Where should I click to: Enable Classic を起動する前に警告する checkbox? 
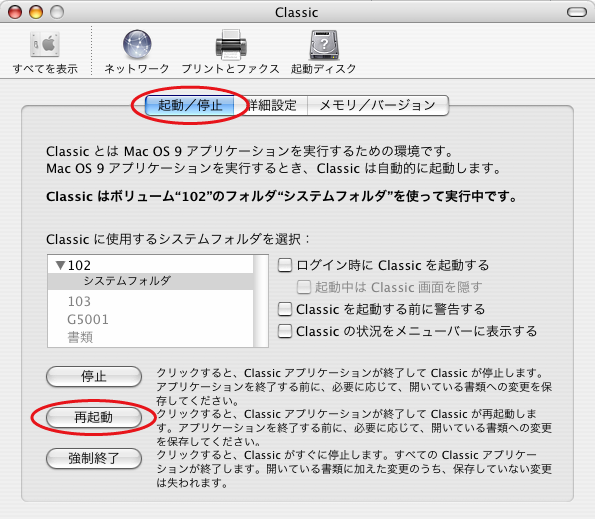point(285,309)
